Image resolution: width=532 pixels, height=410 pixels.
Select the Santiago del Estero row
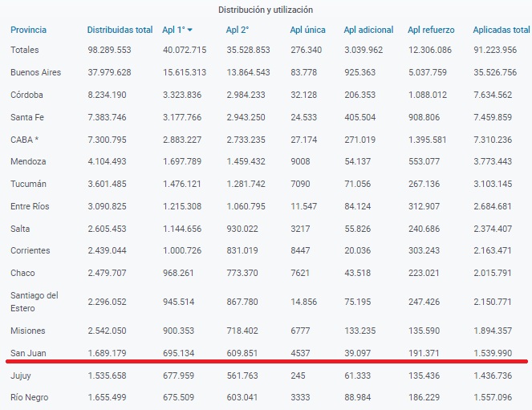[34, 301]
